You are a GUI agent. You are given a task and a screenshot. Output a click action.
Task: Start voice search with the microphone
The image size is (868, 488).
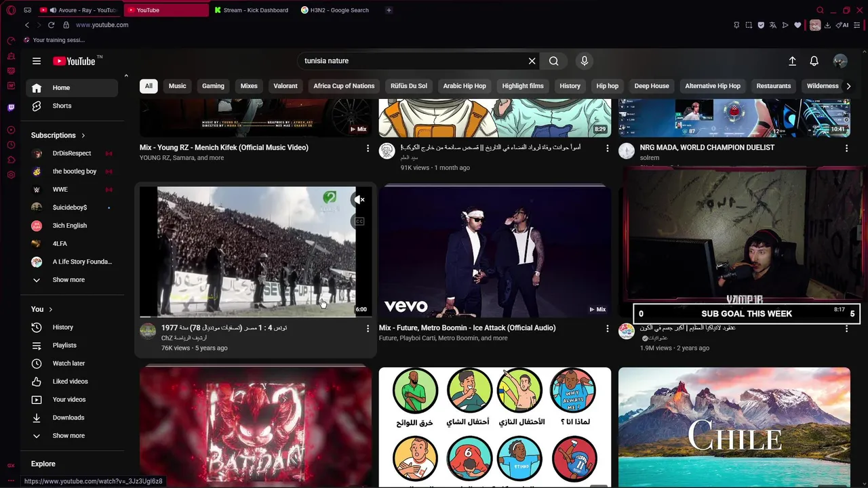[585, 61]
